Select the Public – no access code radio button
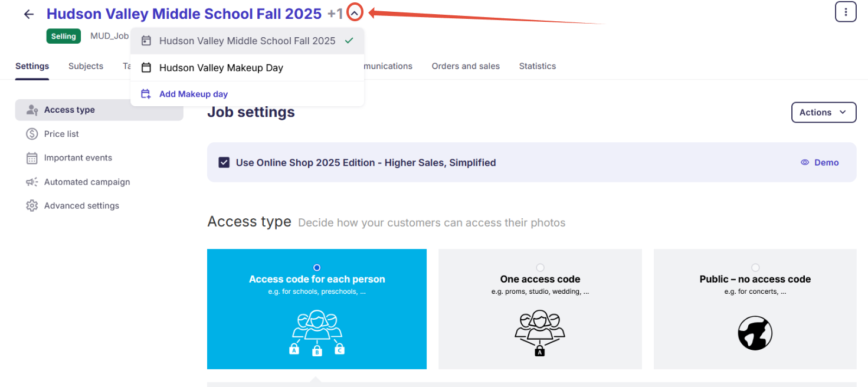868x387 pixels. [755, 268]
